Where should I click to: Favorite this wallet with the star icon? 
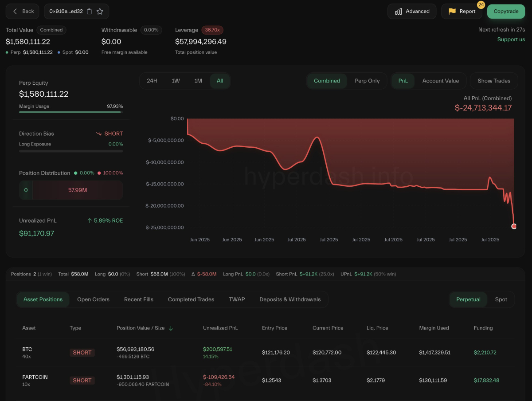tap(100, 12)
